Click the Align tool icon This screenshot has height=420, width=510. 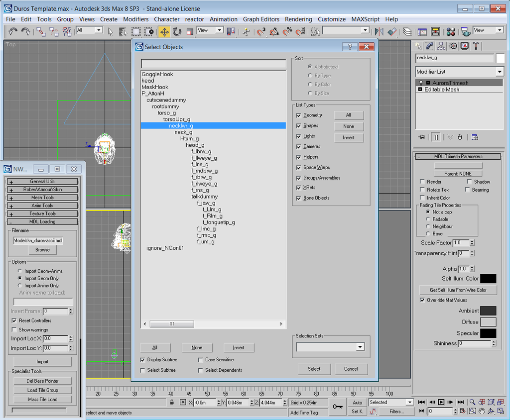[x=392, y=31]
